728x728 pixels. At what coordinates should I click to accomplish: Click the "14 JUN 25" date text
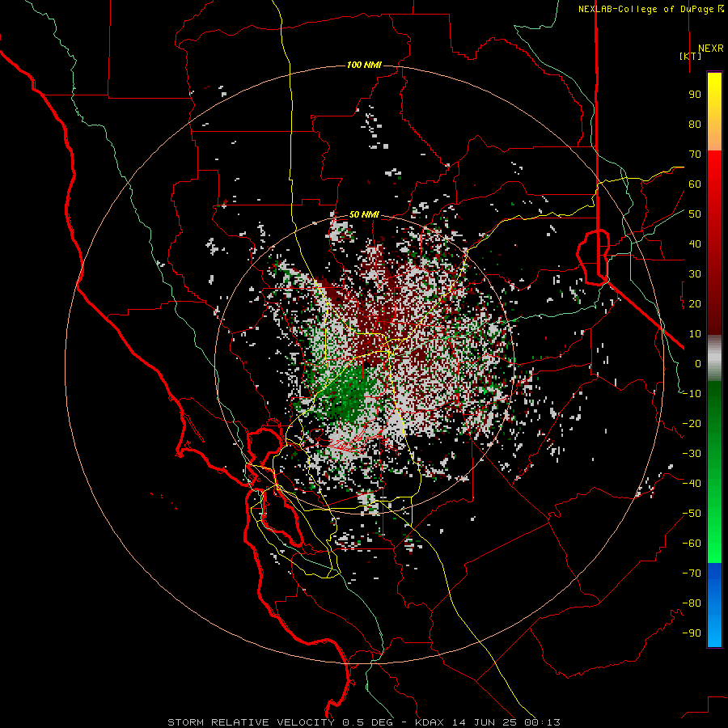coord(485,722)
